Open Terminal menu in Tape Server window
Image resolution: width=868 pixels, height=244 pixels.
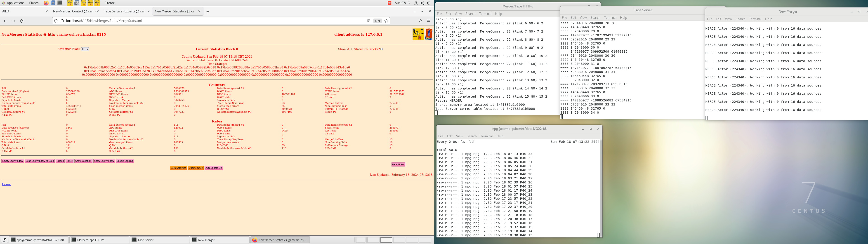[610, 18]
